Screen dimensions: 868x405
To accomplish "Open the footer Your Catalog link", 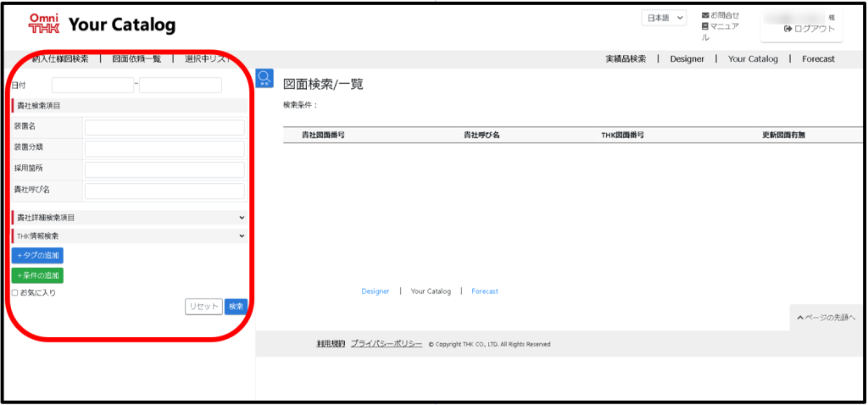I will point(431,291).
